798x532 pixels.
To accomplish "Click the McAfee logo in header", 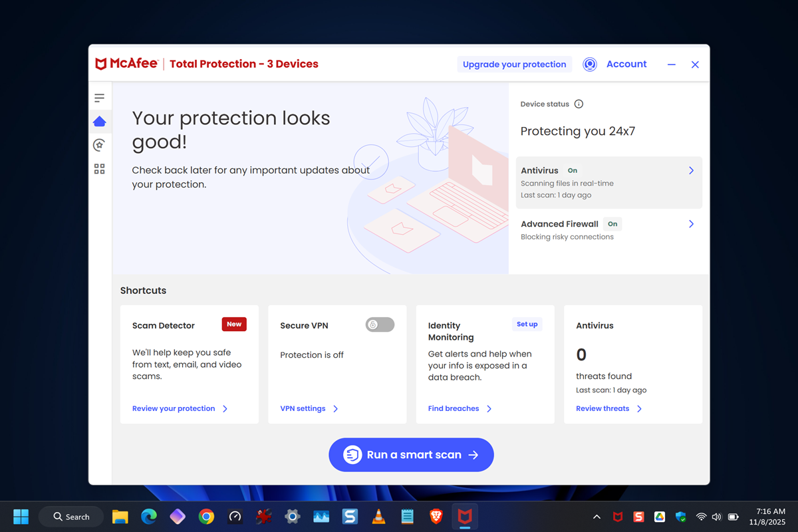I will (x=127, y=64).
